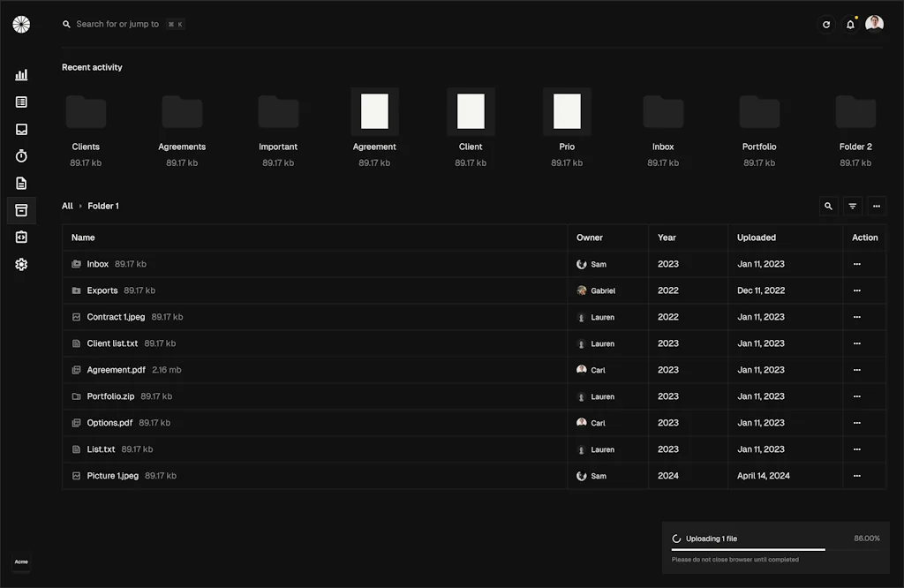
Task: Open the inbox icon in the sidebar
Action: (x=21, y=128)
